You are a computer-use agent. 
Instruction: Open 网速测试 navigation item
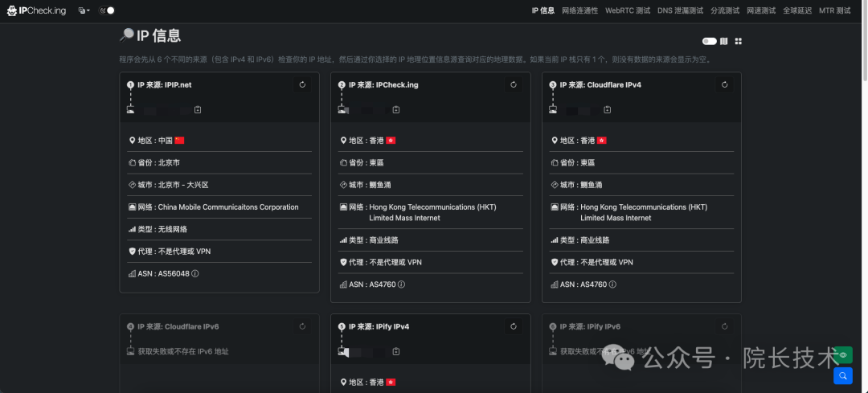point(761,10)
